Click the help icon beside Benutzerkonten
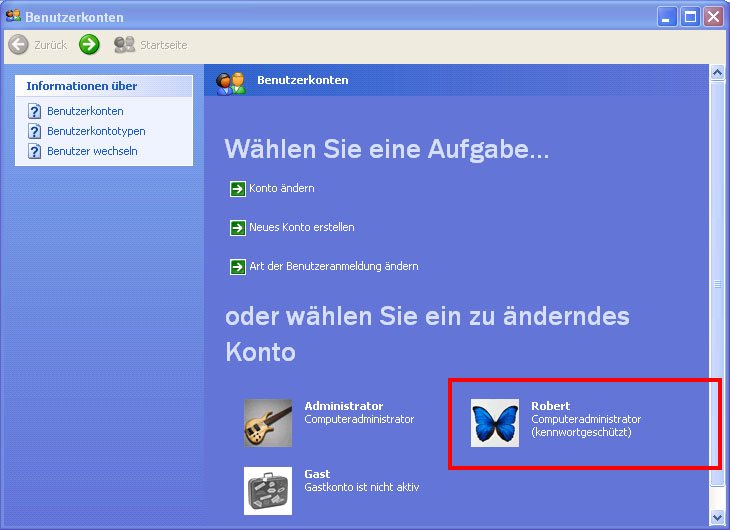Screen dimensions: 730x530 pyautogui.click(x=35, y=111)
